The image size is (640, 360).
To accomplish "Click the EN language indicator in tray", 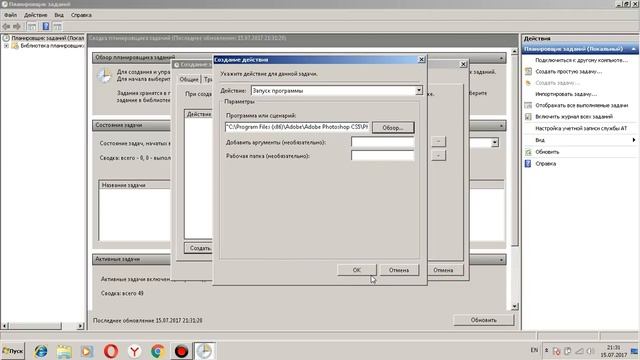I will (534, 350).
